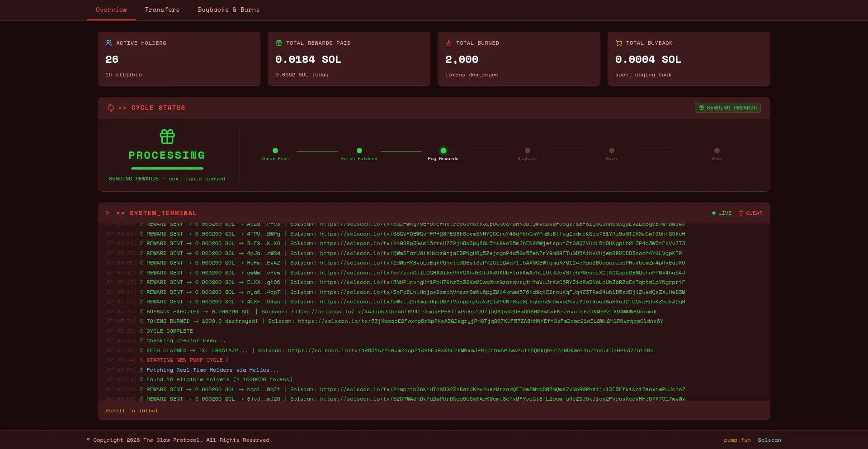Viewport: 868px width, 449px height.
Task: Click the SYSTEM_TERMINAL heading
Action: 163,213
